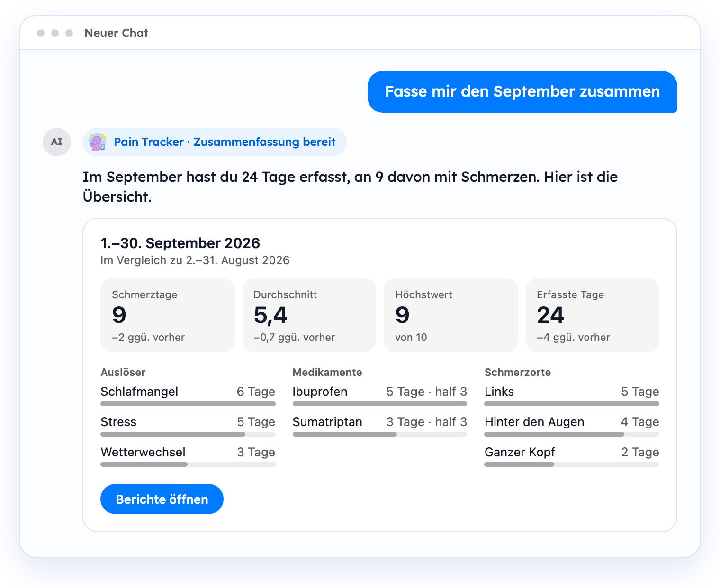Image resolution: width=720 pixels, height=588 pixels.
Task: Click the 'Medikamente' section heading
Action: (x=327, y=372)
